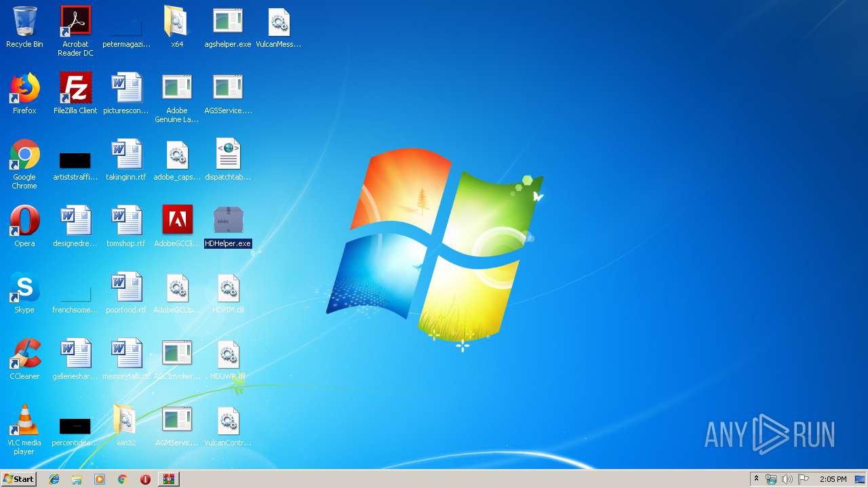Open the win32 folder
This screenshot has width=868, height=488.
[126, 427]
